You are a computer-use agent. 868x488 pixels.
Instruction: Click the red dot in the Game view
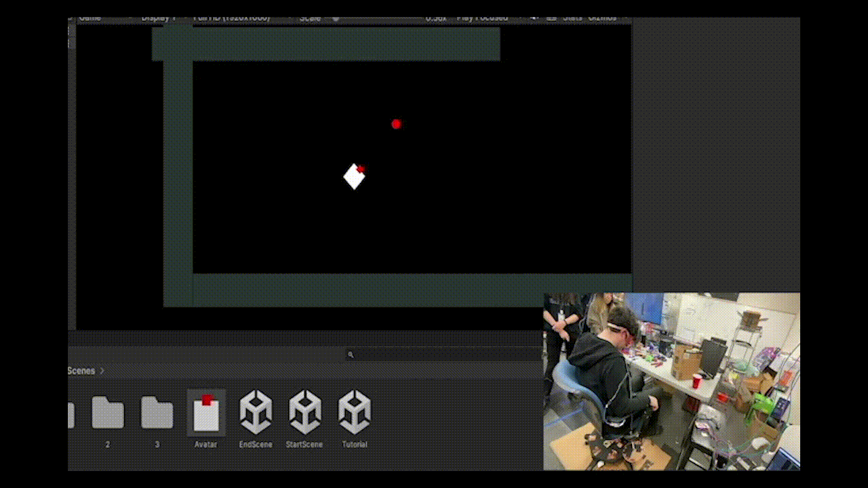tap(397, 124)
